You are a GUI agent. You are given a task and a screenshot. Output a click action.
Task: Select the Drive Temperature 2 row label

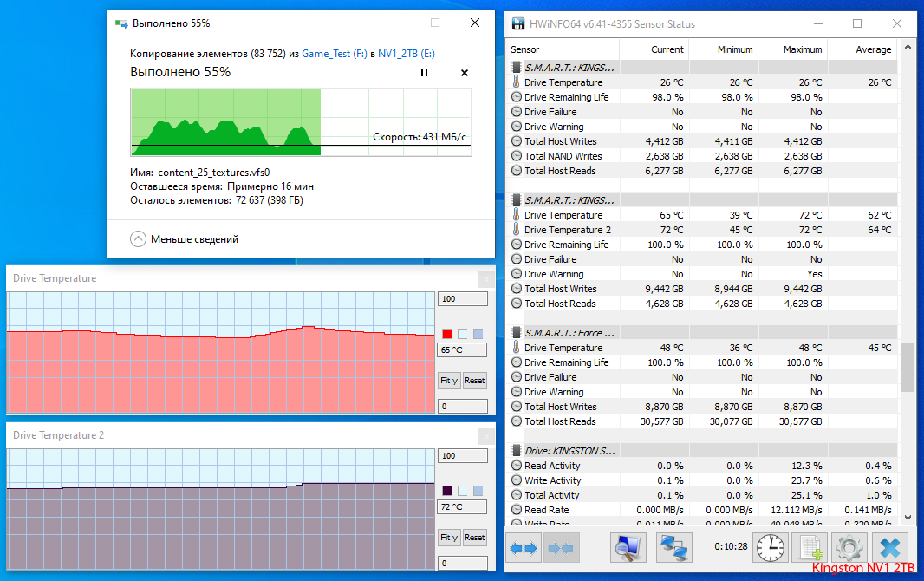click(x=568, y=230)
